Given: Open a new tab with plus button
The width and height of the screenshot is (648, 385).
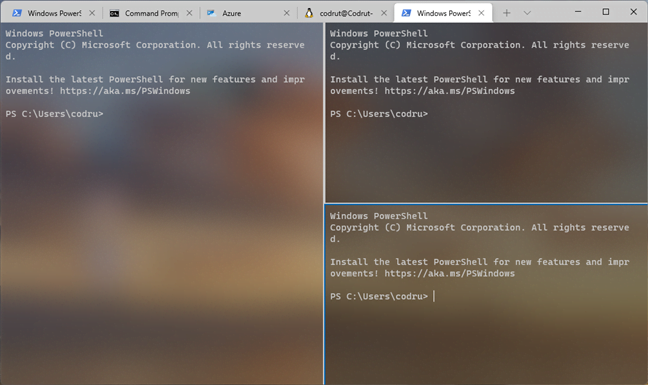Looking at the screenshot, I should (507, 13).
